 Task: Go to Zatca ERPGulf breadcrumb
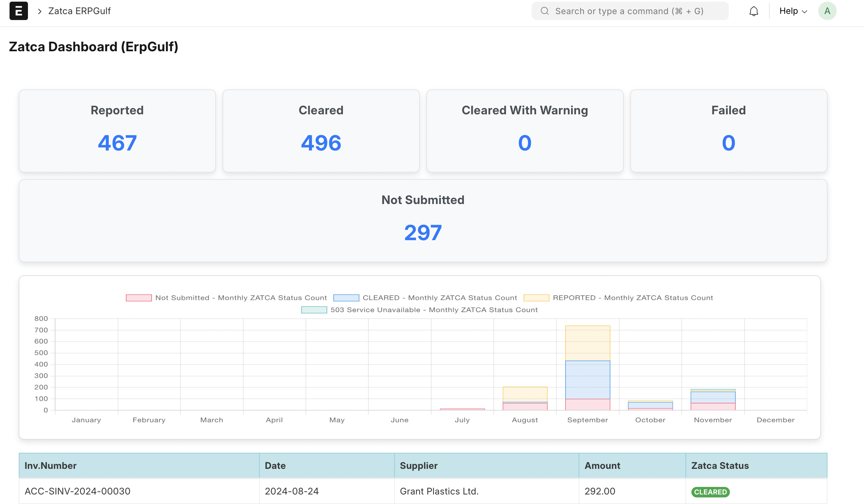point(79,11)
